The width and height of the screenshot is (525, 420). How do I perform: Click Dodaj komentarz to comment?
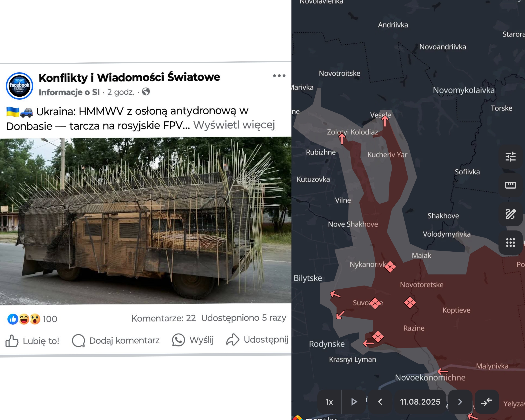[x=116, y=340]
